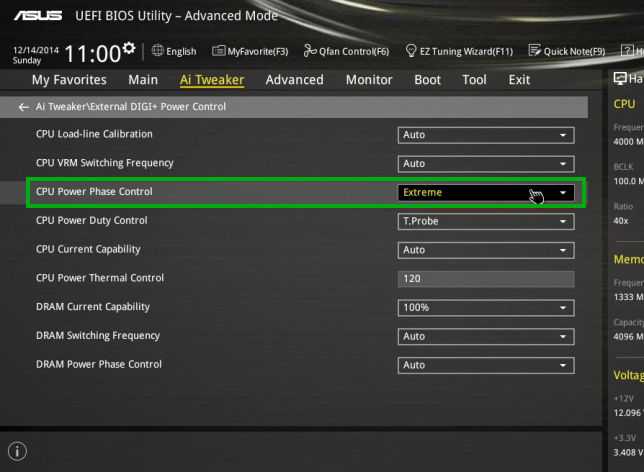This screenshot has height=472, width=644.
Task: Open MyFavorite(F3)
Action: (x=258, y=51)
